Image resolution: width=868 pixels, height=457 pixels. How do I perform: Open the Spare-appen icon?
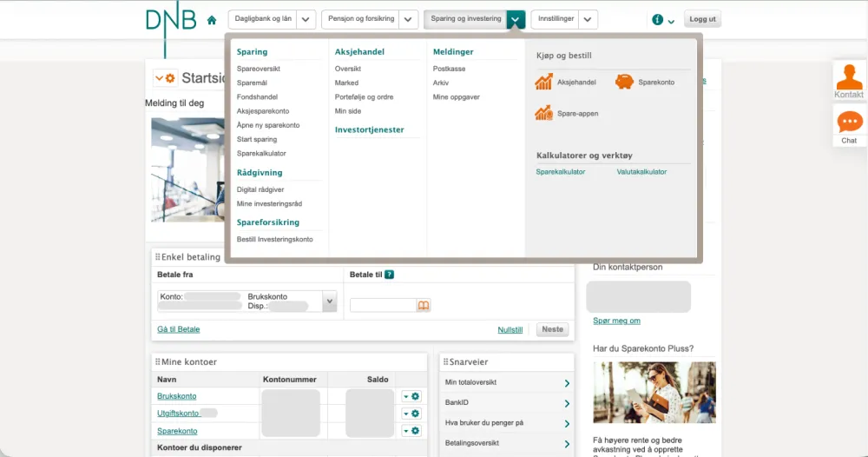click(543, 113)
